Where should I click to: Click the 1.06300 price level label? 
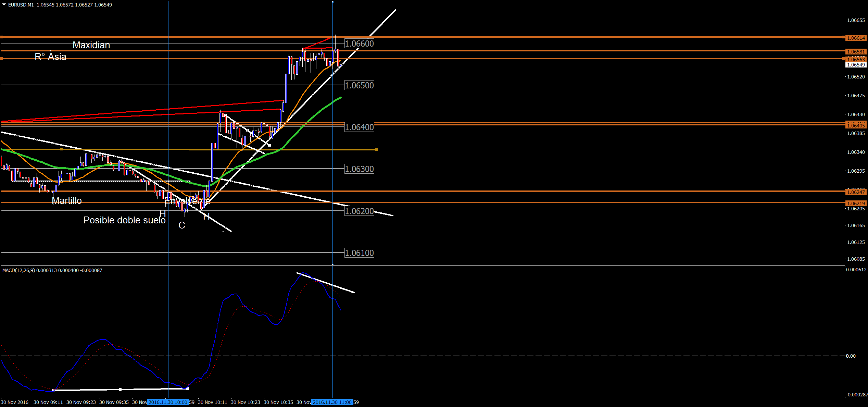[x=359, y=169]
